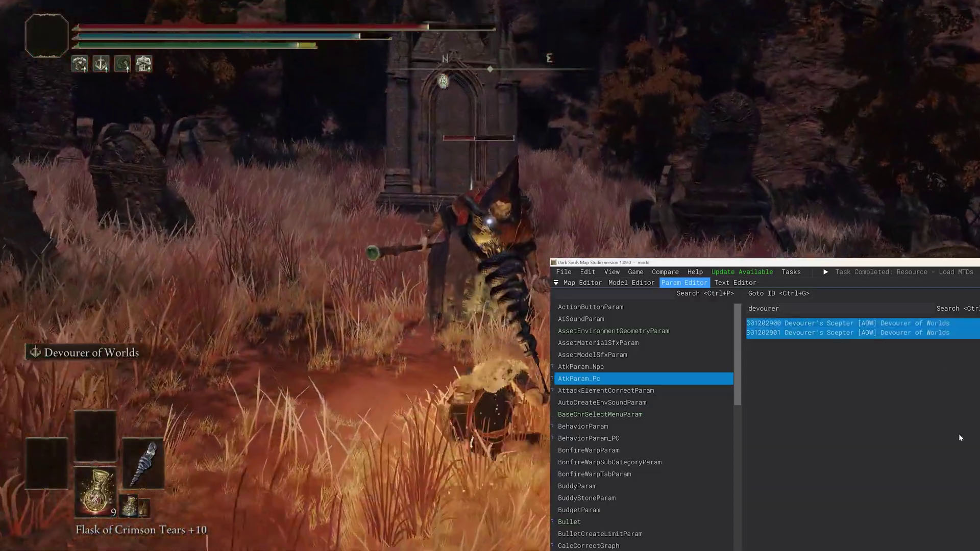The image size is (980, 551).
Task: Click the Flask of Crimson Tears icon
Action: 95,491
